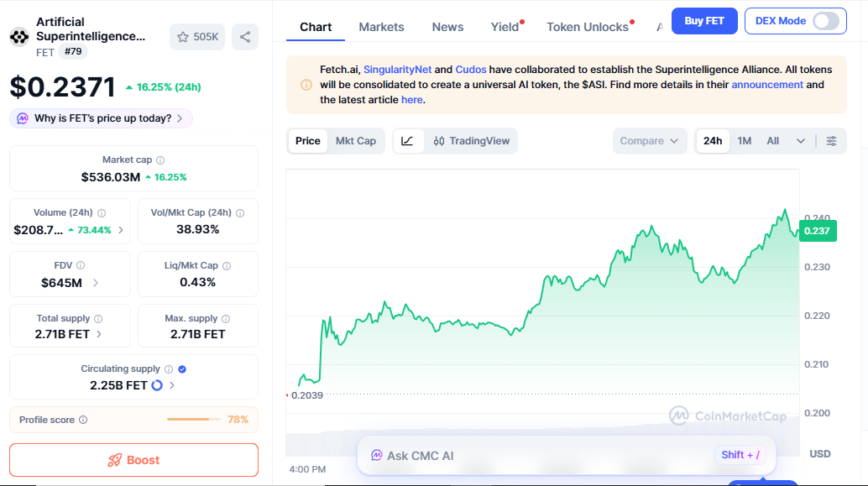
Task: Click the Buy FET button
Action: pyautogui.click(x=704, y=20)
